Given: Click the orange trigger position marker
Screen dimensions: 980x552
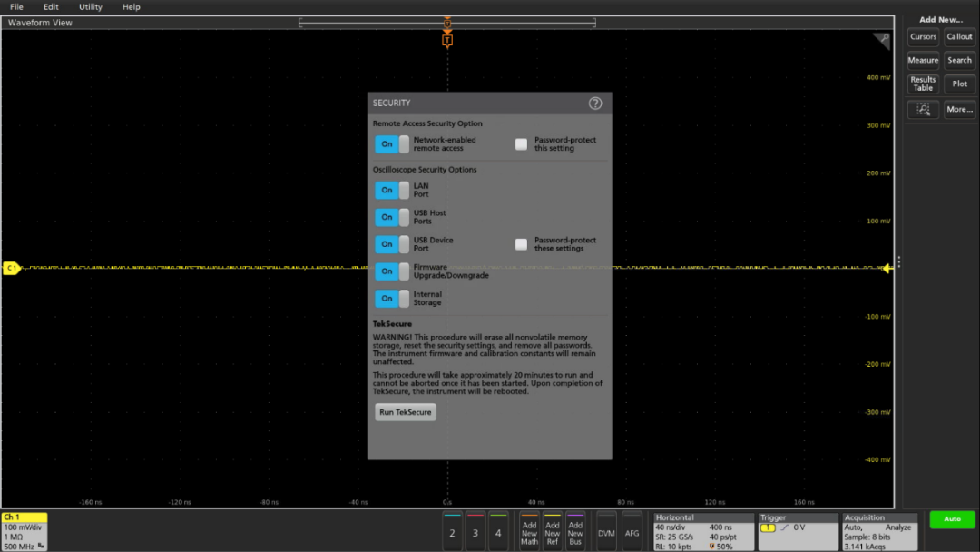Looking at the screenshot, I should click(x=446, y=40).
